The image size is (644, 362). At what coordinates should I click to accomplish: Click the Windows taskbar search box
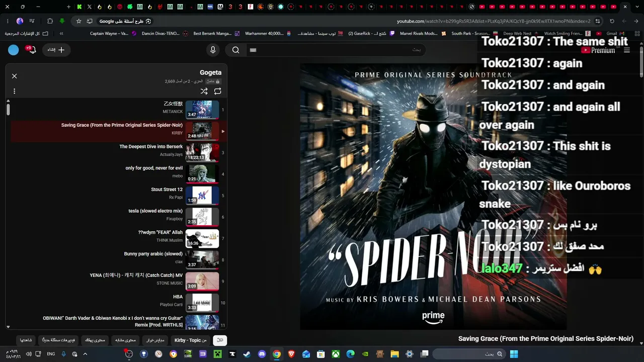point(468,354)
